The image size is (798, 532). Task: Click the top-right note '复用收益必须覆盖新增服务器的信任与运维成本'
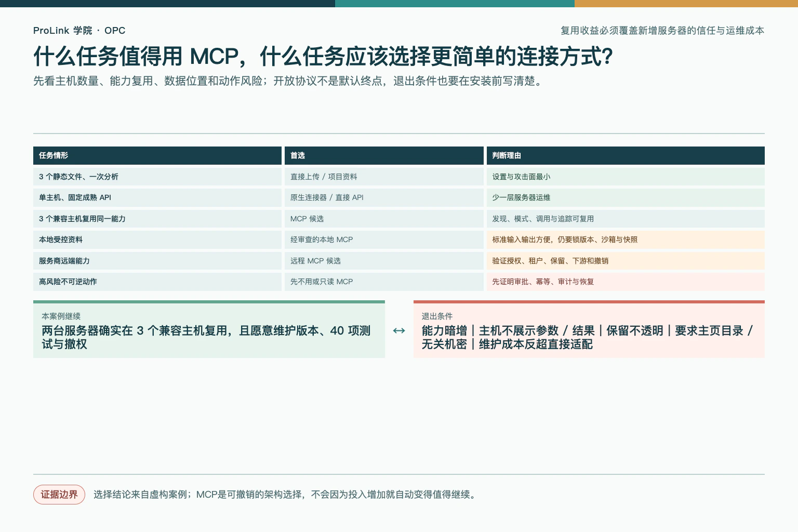[662, 31]
